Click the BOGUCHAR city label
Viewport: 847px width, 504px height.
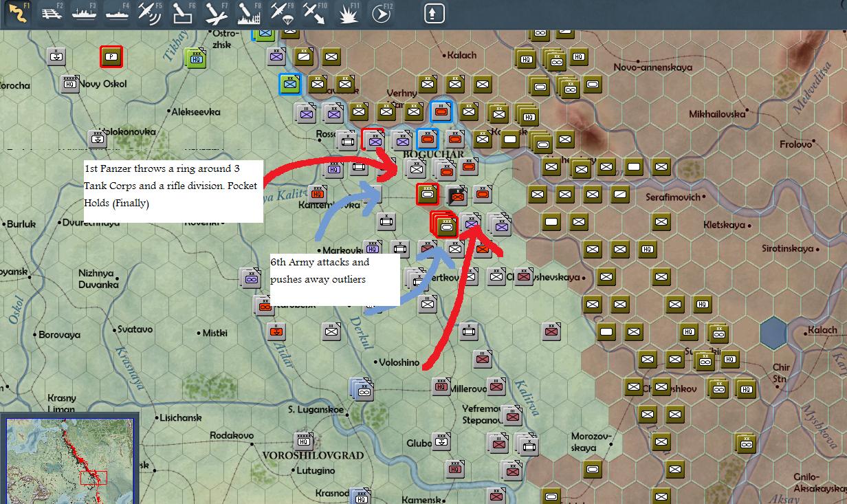click(x=432, y=154)
